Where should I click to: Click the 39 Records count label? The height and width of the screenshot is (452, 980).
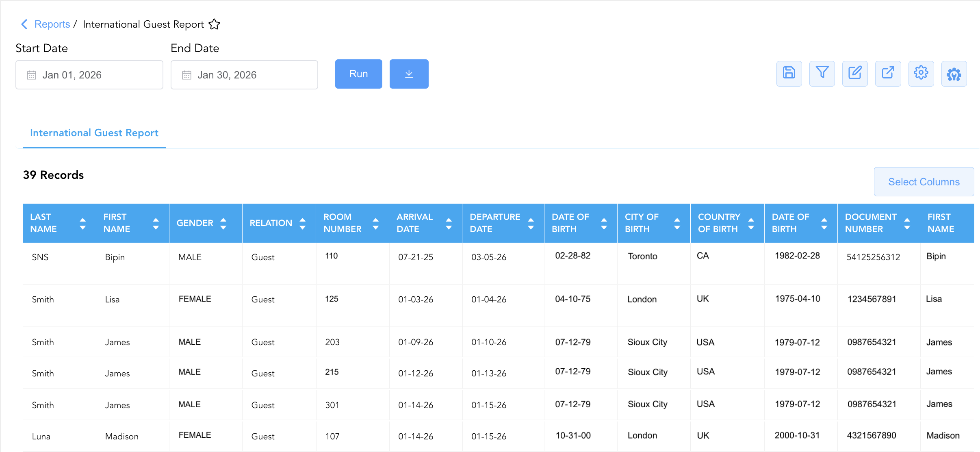53,175
